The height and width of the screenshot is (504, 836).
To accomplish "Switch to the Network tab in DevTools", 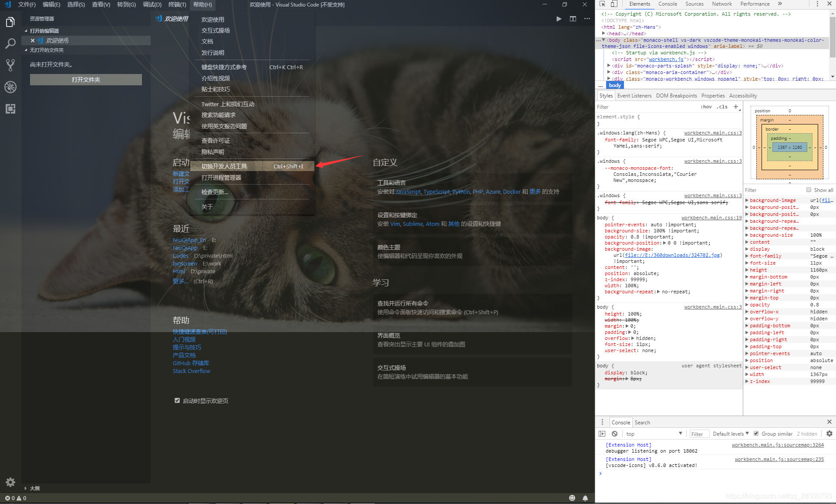I will (722, 4).
